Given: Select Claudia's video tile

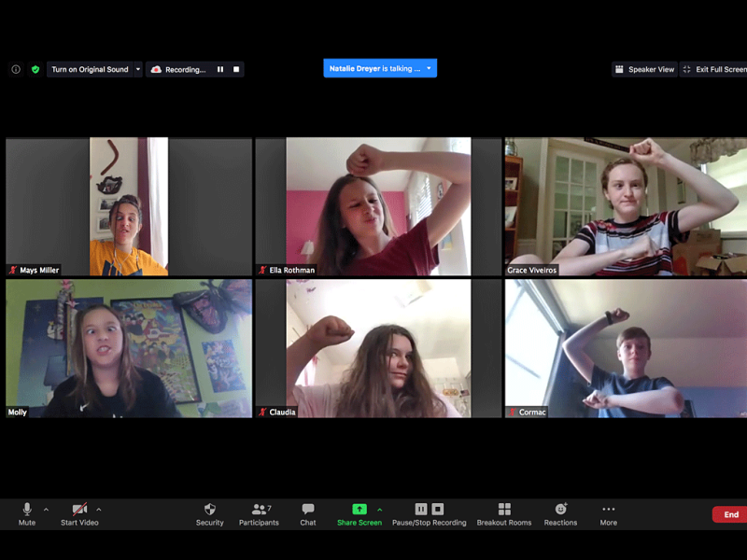Looking at the screenshot, I should [x=378, y=348].
